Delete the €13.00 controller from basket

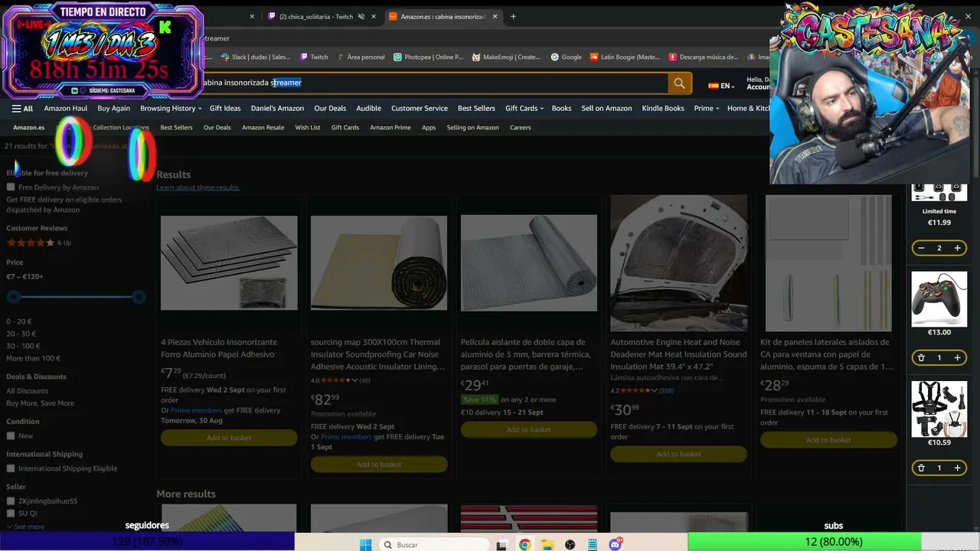click(921, 357)
